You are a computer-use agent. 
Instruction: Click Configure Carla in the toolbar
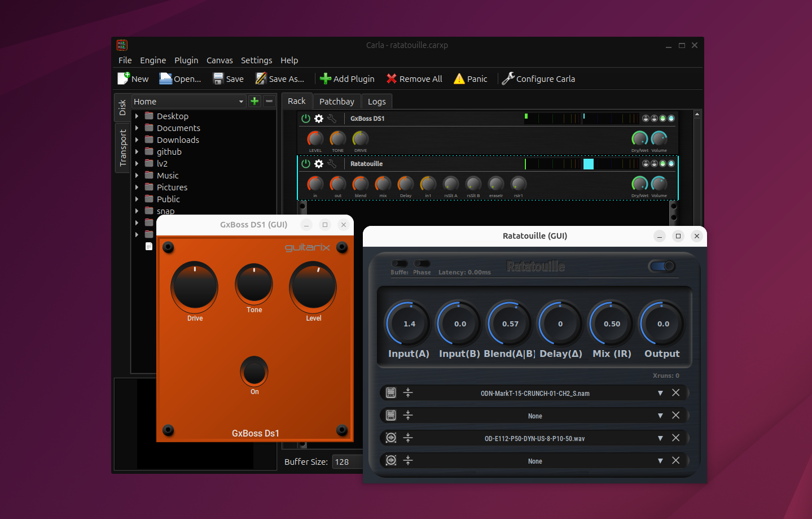[538, 79]
